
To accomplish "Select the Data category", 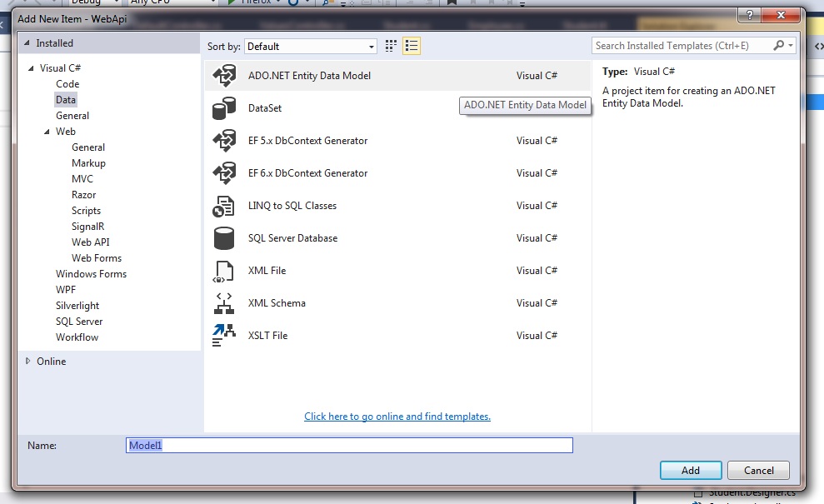I will 66,100.
